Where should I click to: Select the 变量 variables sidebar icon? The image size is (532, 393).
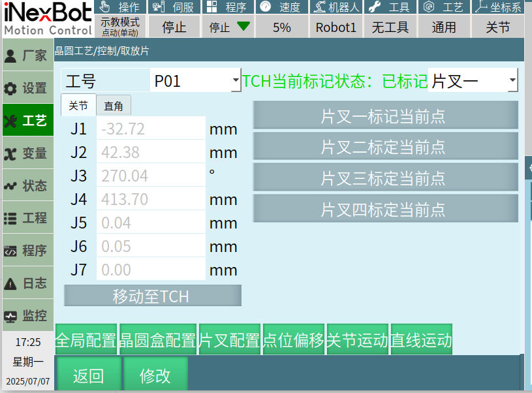(x=10, y=153)
